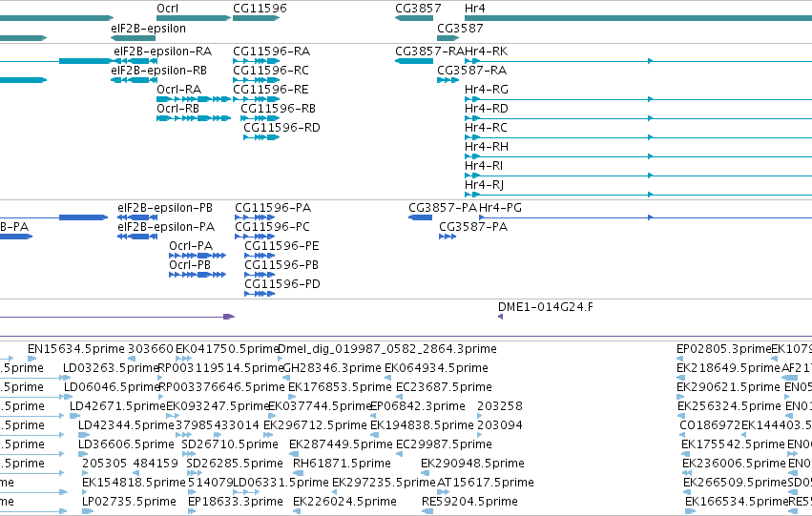This screenshot has width=812, height=516.
Task: Click EST label LD03263.5prime
Action: tap(111, 368)
